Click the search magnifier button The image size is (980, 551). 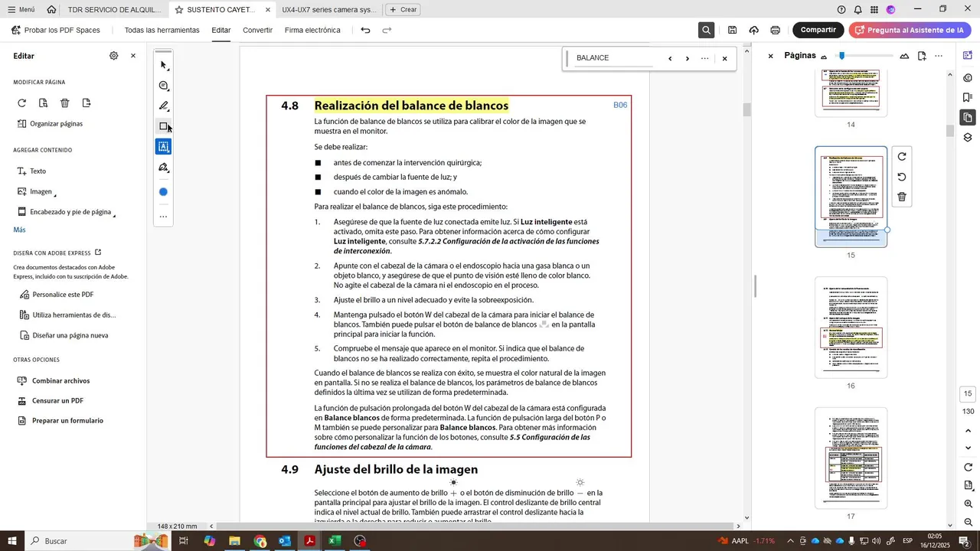coord(706,31)
